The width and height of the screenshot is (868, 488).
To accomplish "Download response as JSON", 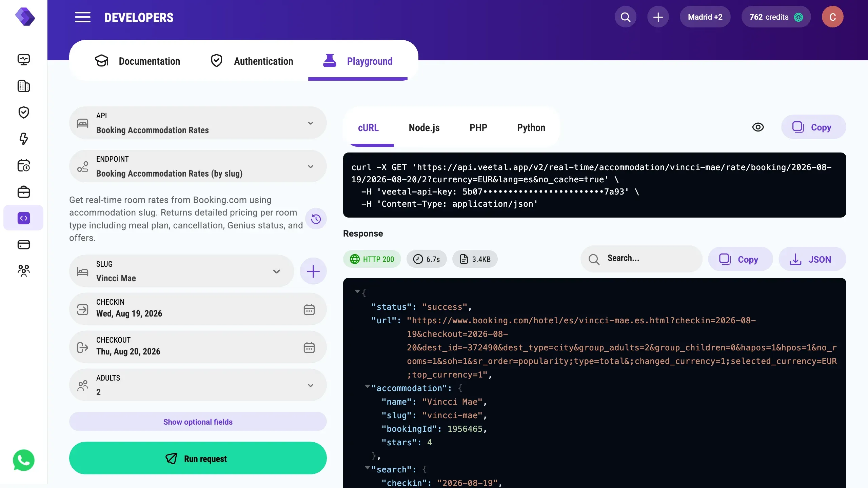I will point(812,259).
